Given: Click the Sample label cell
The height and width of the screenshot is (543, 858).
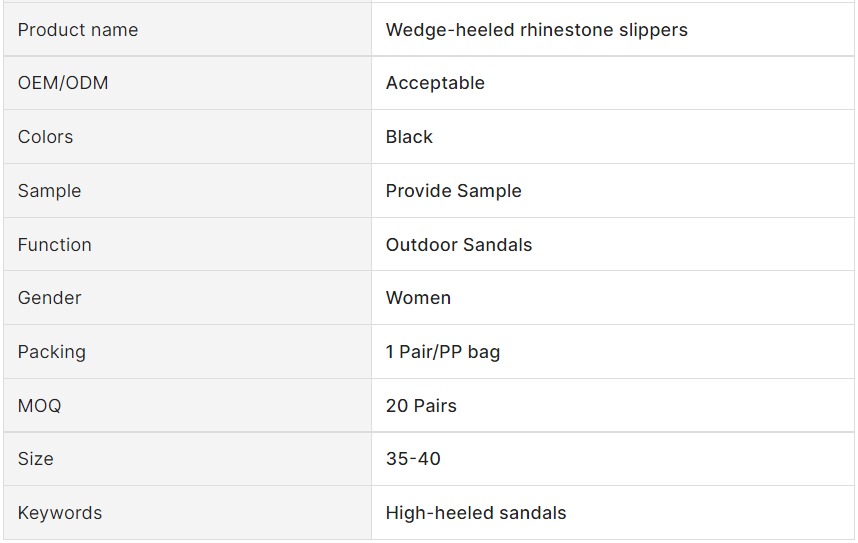Looking at the screenshot, I should tap(50, 191).
